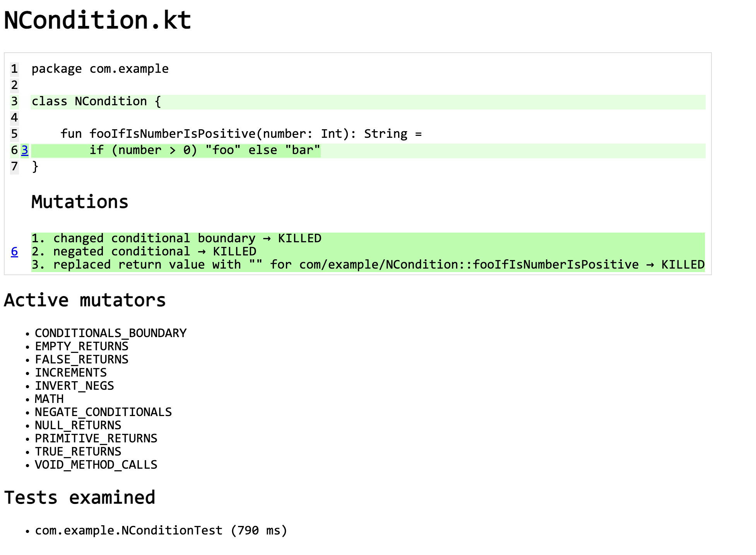756x555 pixels.
Task: Click line number 3 in source gutter
Action: point(14,101)
